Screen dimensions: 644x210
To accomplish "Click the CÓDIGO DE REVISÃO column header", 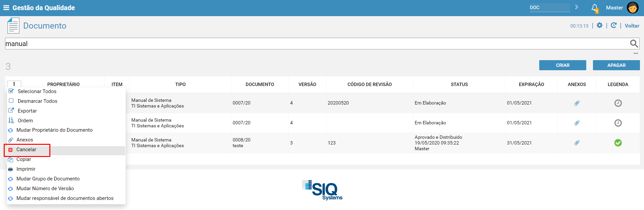I will pos(369,84).
